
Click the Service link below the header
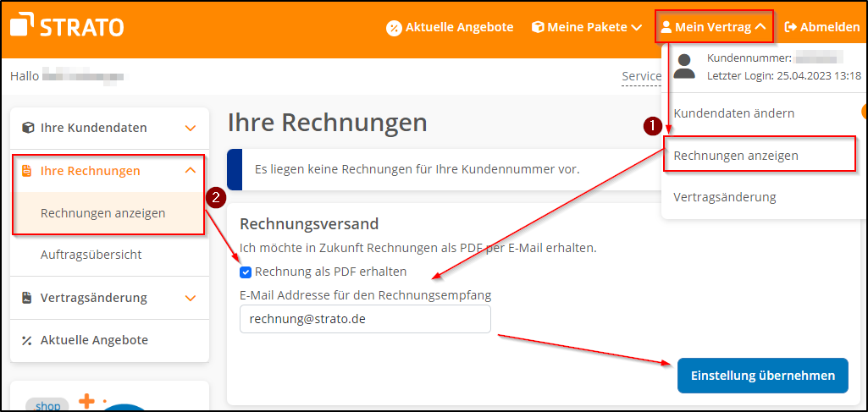point(642,76)
